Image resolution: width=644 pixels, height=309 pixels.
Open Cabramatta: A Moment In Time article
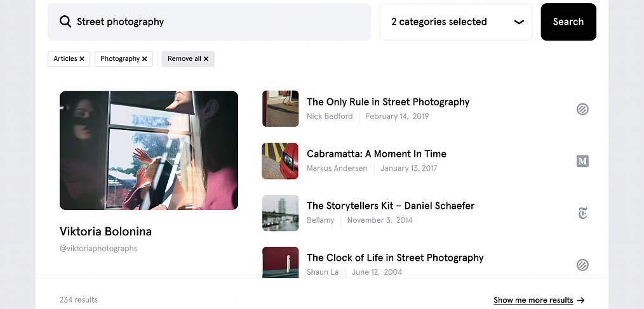[x=376, y=154]
